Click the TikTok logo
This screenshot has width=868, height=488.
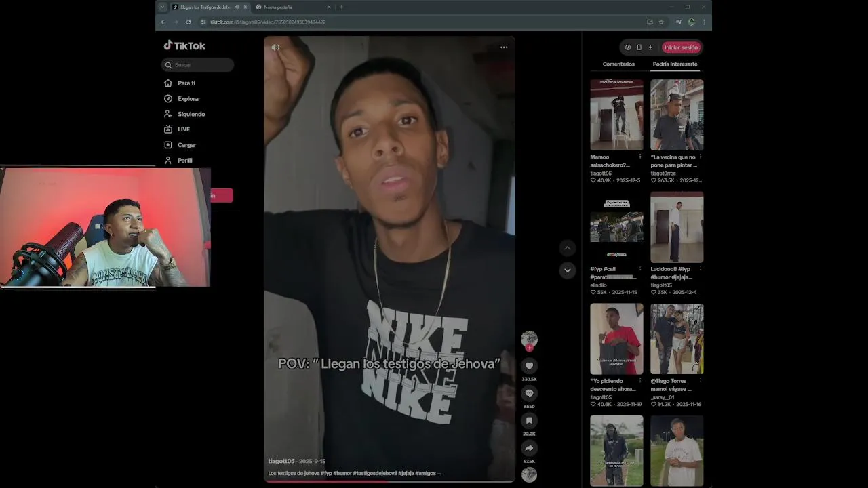(184, 45)
